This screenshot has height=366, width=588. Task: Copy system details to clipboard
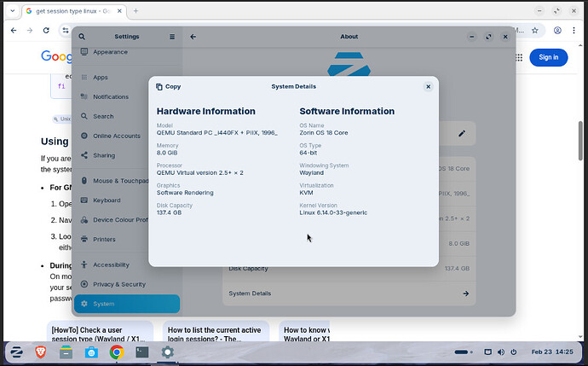tap(169, 87)
